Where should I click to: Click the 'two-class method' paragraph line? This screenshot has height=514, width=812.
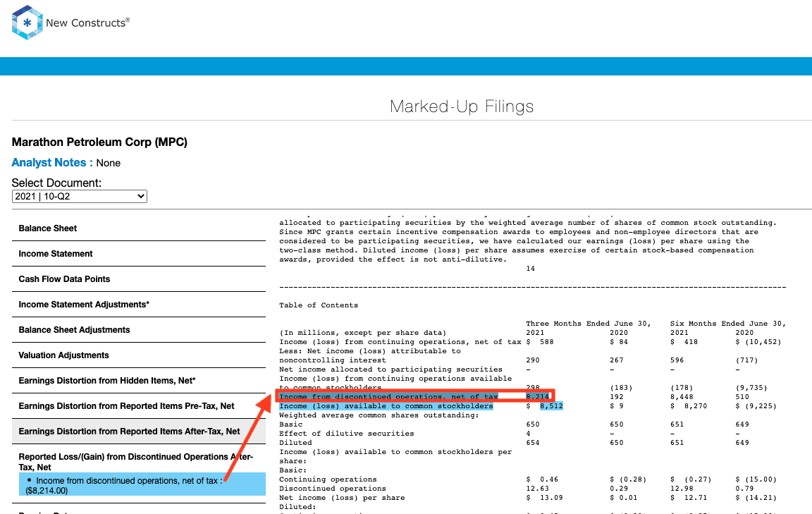(x=516, y=250)
